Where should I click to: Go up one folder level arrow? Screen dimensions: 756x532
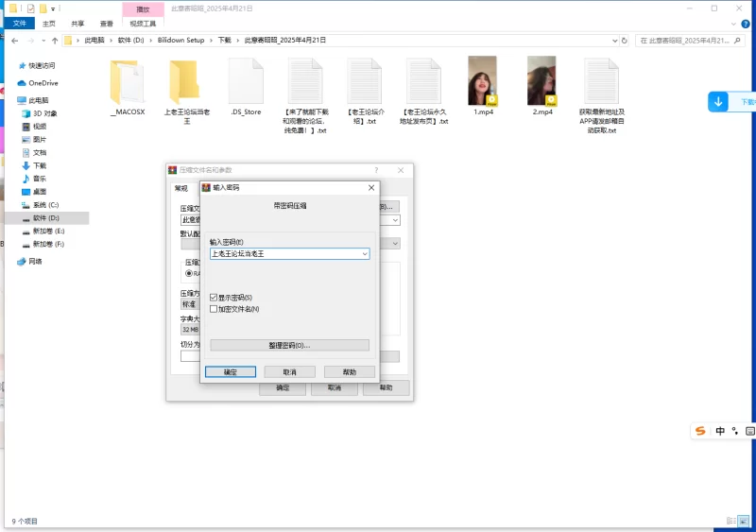click(55, 41)
